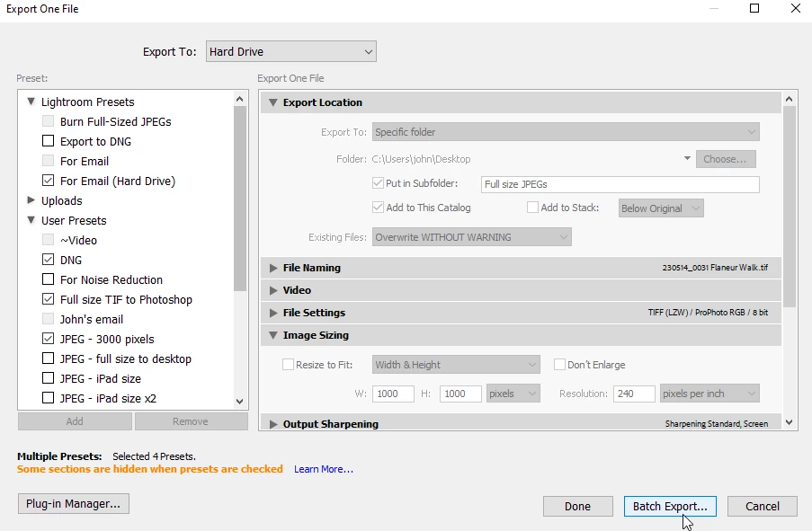Click the preset list scroll down arrow
This screenshot has width=812, height=531.
coord(240,401)
